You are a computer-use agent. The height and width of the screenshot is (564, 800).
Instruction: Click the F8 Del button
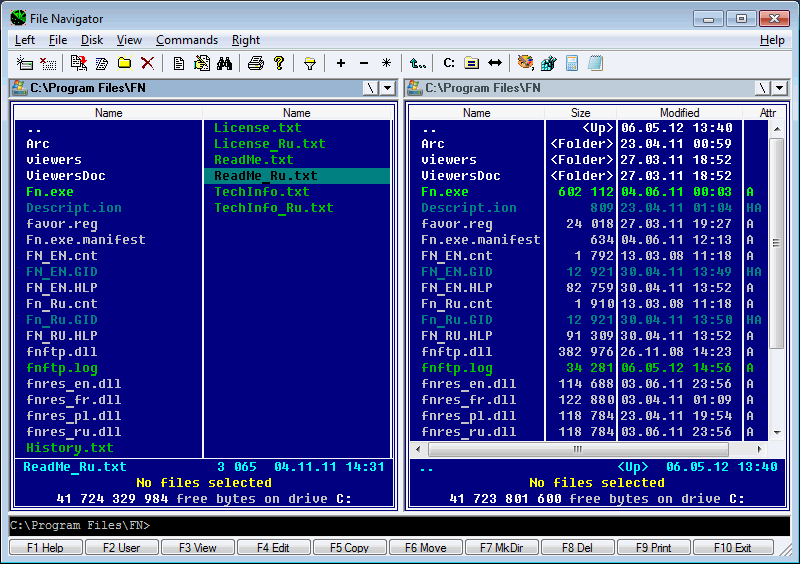pyautogui.click(x=578, y=548)
